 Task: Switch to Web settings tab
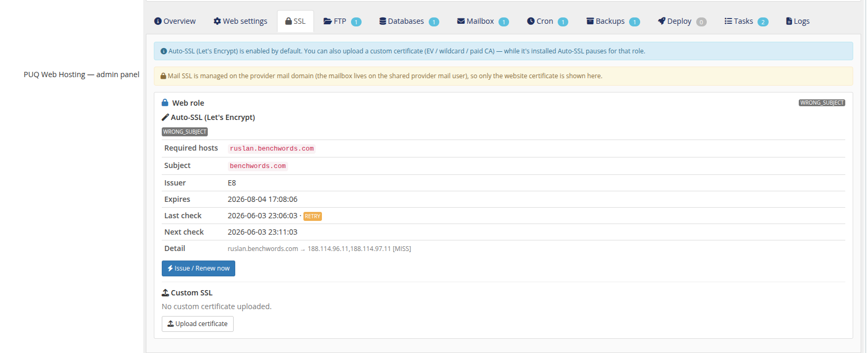(241, 21)
